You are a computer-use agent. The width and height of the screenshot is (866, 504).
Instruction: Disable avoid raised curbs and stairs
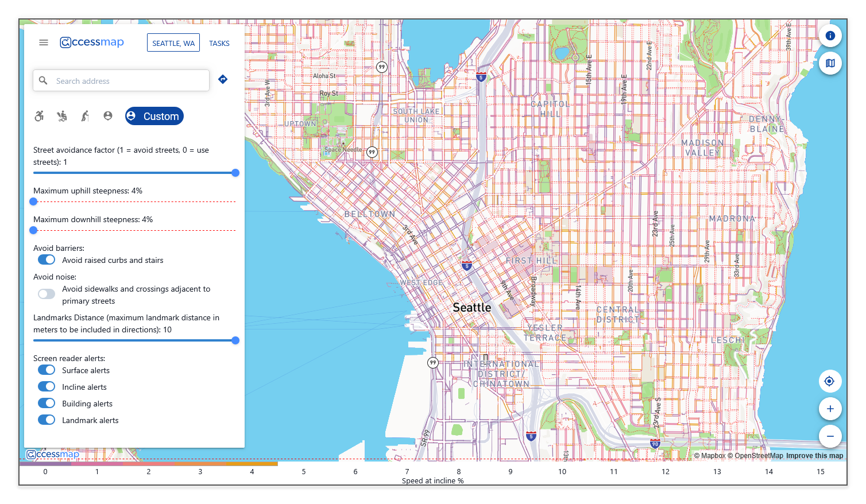pos(47,260)
